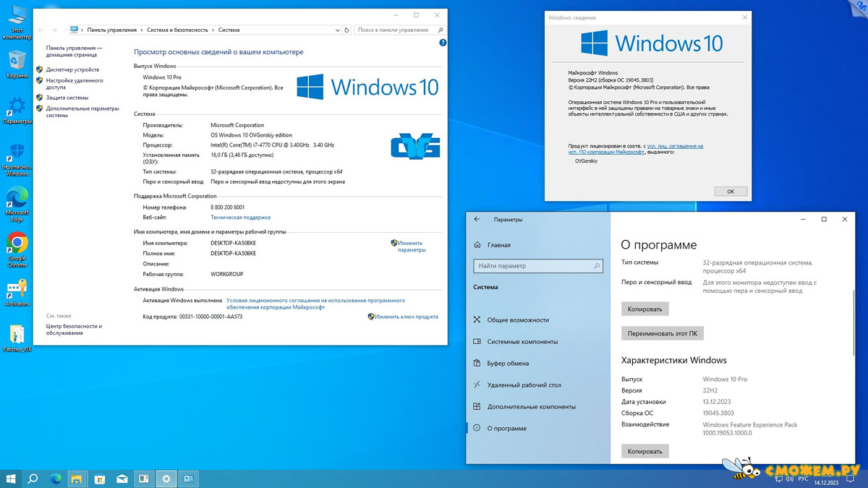Expand chevron after 'Система и безопасность' breadcrumb

pyautogui.click(x=213, y=30)
